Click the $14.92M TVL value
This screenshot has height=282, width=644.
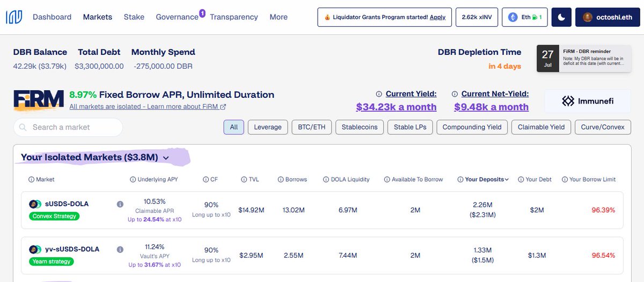click(252, 210)
